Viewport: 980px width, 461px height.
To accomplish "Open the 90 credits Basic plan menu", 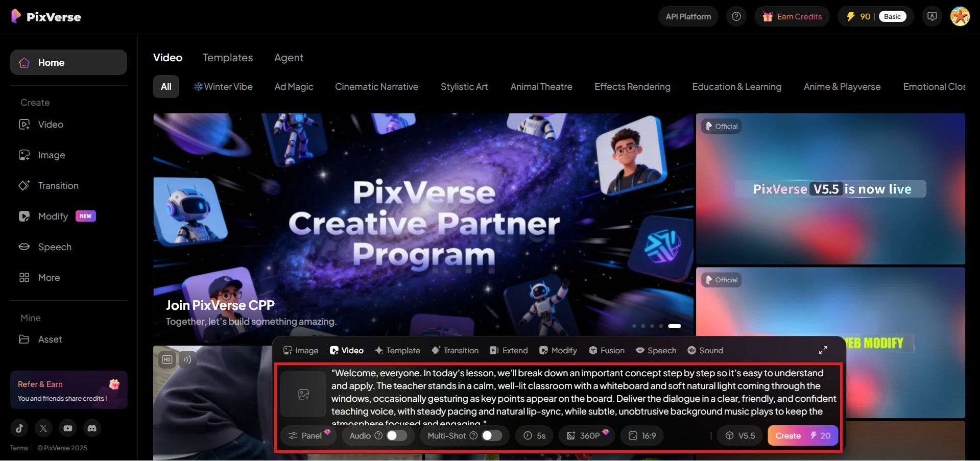I will coord(875,16).
